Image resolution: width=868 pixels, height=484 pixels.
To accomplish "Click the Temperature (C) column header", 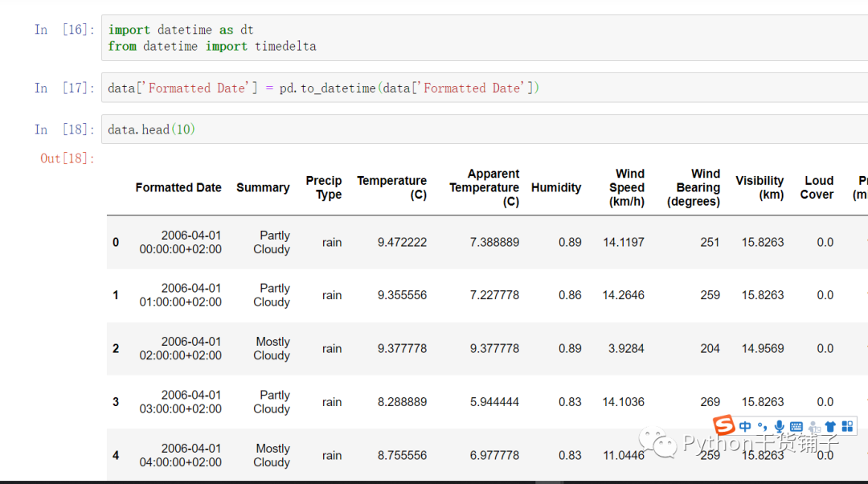I will pos(392,187).
